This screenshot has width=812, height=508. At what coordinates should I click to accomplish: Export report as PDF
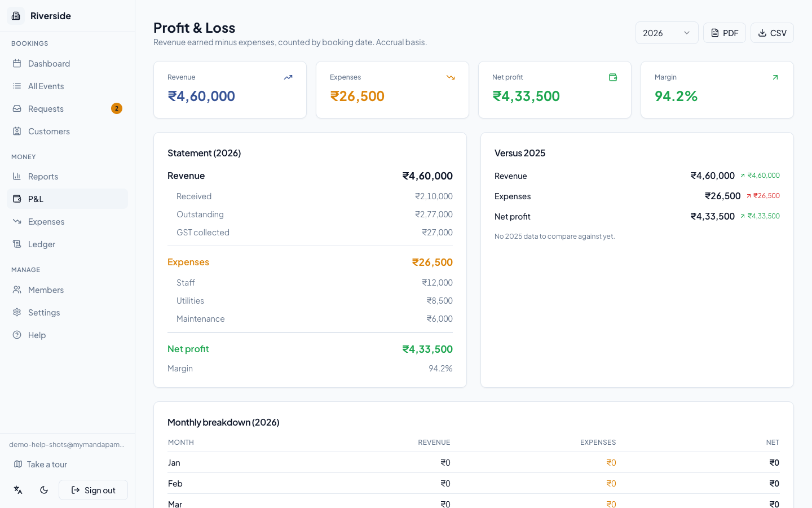pyautogui.click(x=725, y=33)
